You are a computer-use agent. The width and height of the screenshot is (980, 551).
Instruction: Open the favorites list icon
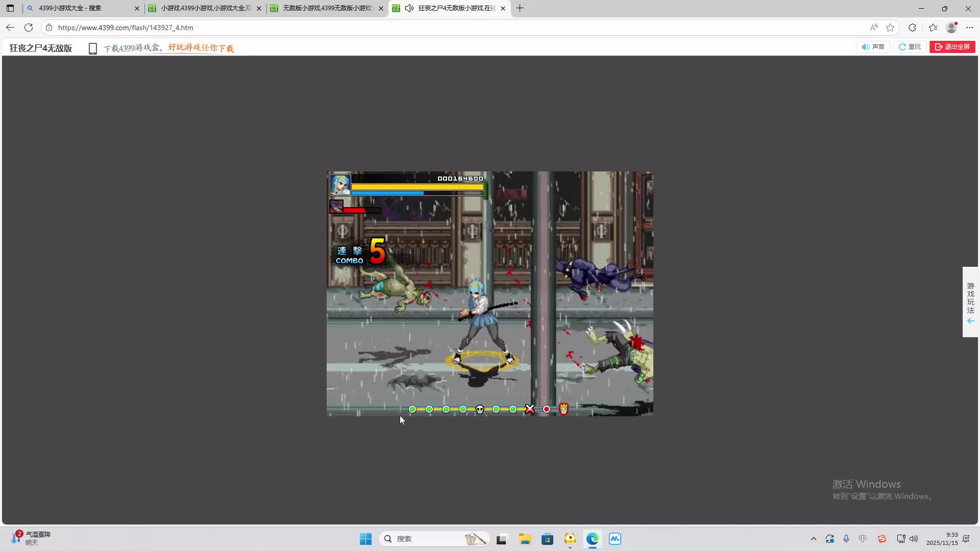[x=933, y=28]
